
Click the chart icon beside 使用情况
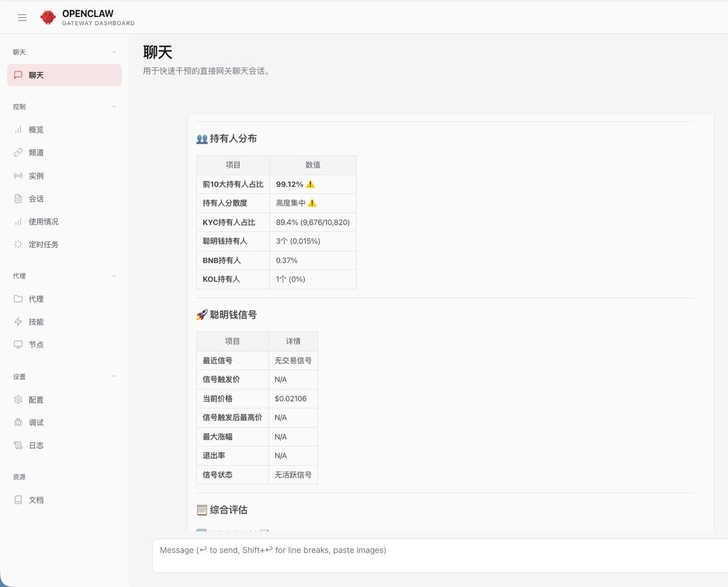(18, 222)
